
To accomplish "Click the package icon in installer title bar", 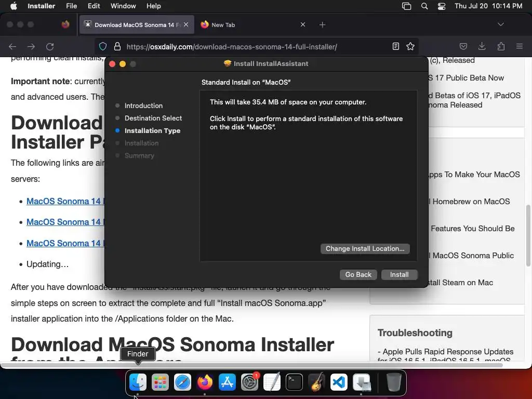I will (228, 63).
